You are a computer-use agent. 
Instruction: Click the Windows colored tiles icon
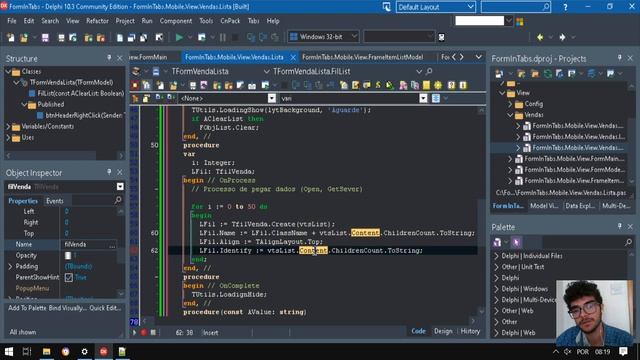[520, 21]
